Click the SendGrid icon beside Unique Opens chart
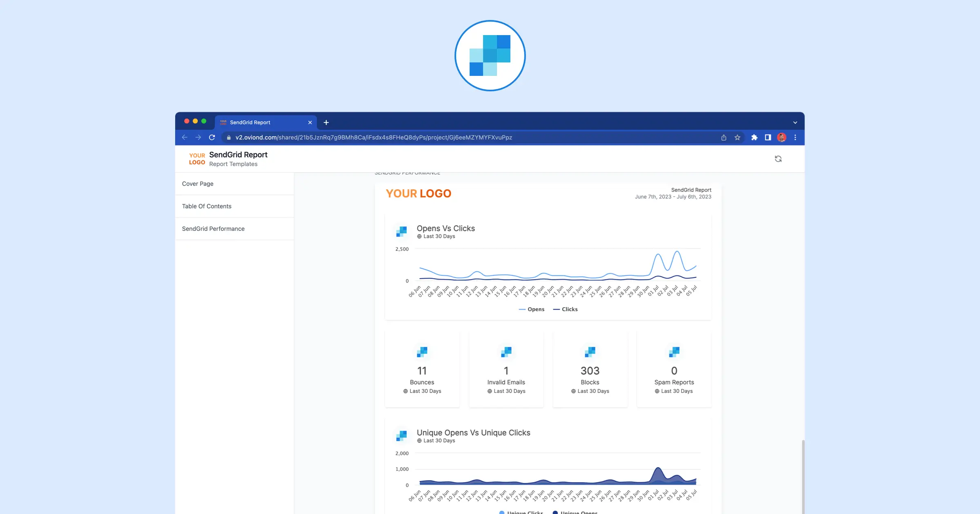 401,436
